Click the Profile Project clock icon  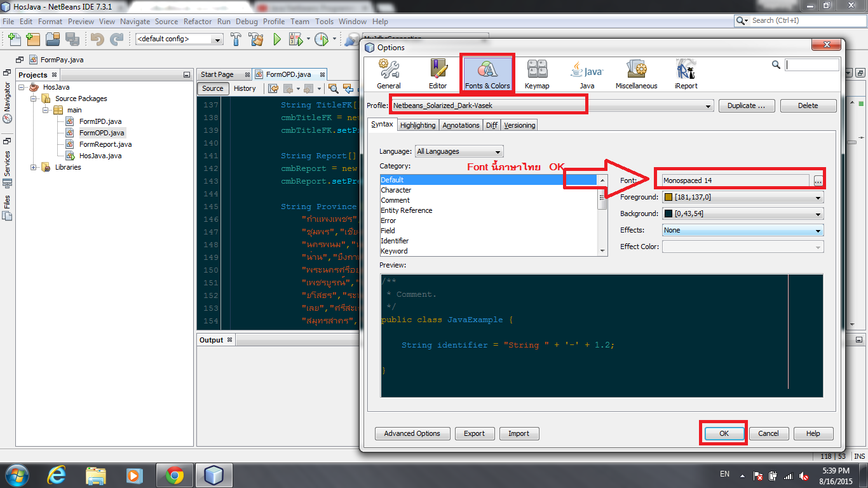pos(321,39)
